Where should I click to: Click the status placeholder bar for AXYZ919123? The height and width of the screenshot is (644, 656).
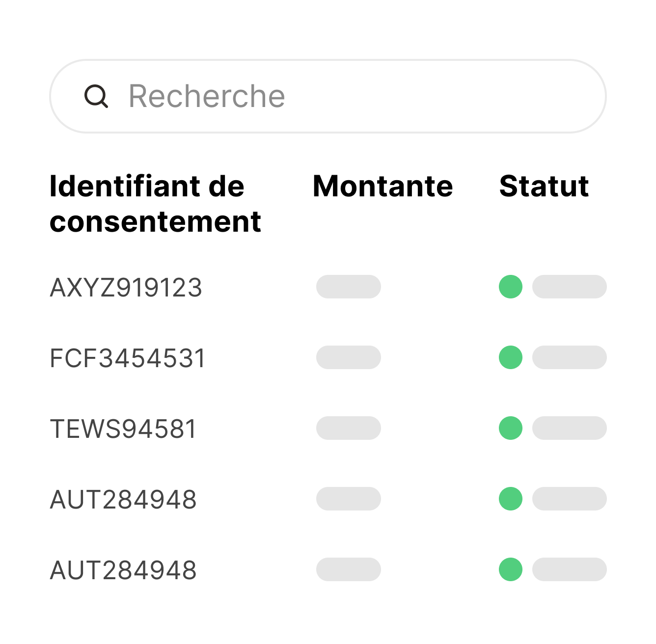point(570,287)
